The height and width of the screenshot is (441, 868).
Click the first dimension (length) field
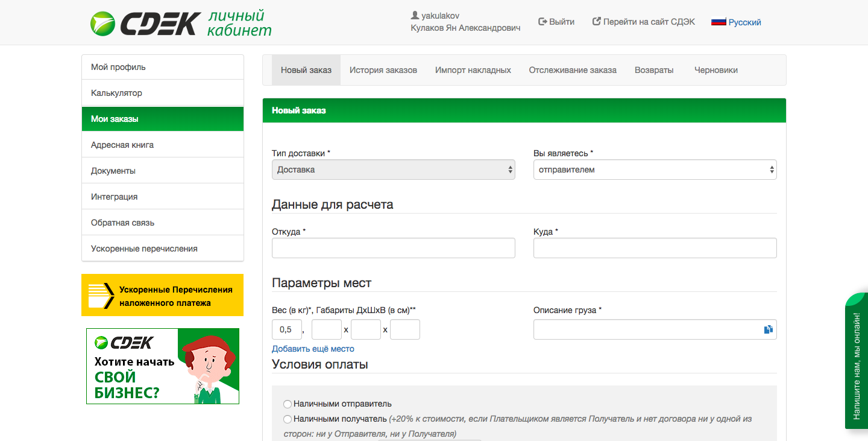pos(327,329)
